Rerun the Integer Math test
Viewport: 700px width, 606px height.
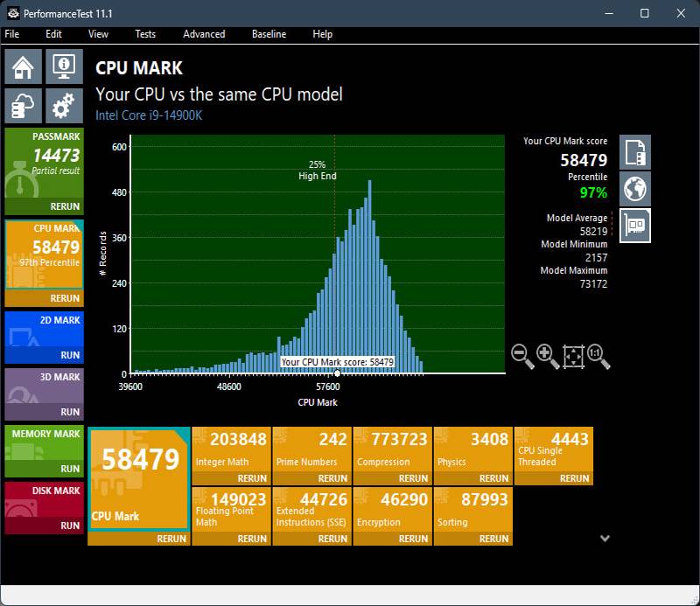(252, 478)
